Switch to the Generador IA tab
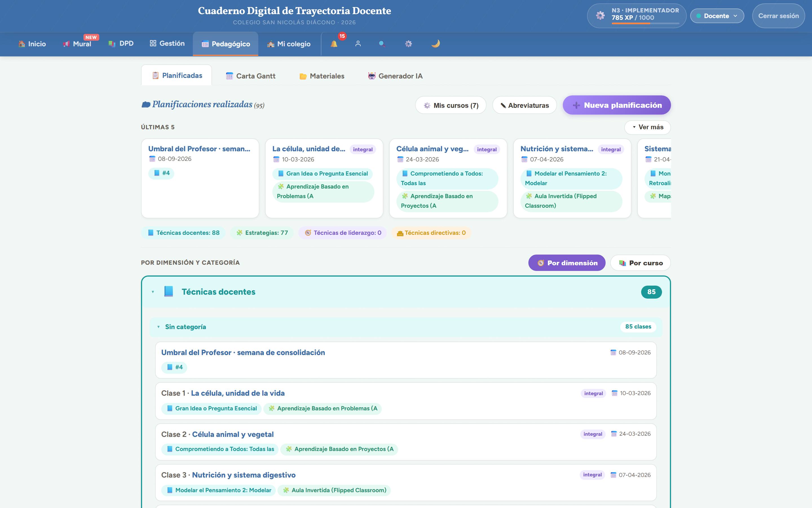812x508 pixels. [395, 76]
